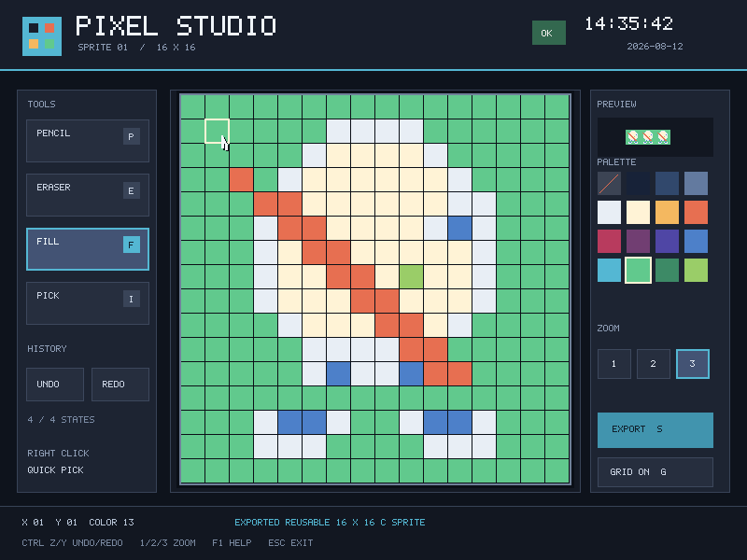Image resolution: width=747 pixels, height=560 pixels.
Task: Click the sprite preview thumbnail
Action: click(648, 137)
